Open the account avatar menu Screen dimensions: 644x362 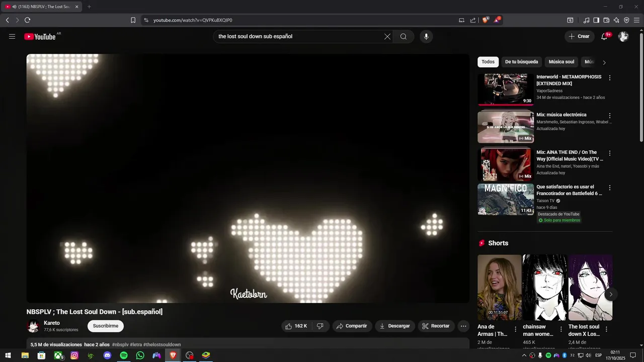(623, 36)
